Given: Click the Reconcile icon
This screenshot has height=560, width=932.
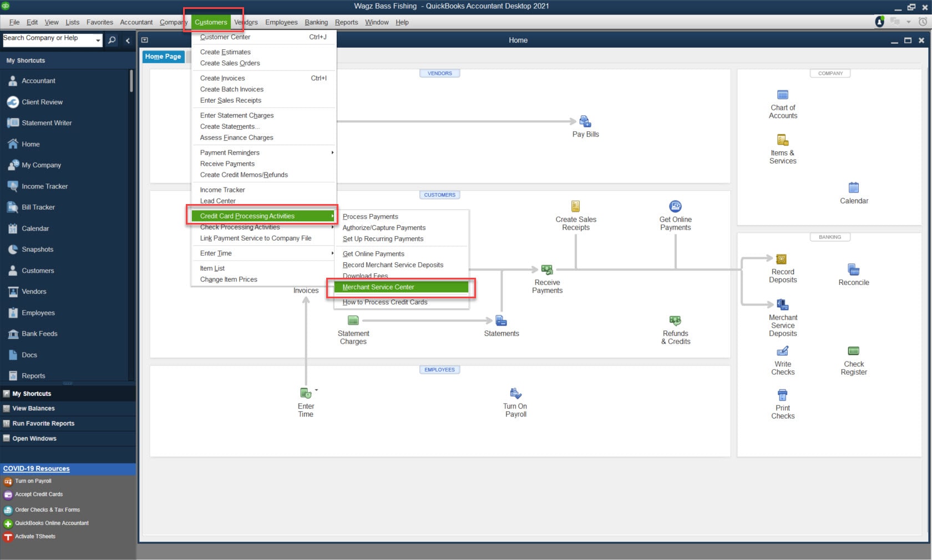Looking at the screenshot, I should click(x=853, y=269).
